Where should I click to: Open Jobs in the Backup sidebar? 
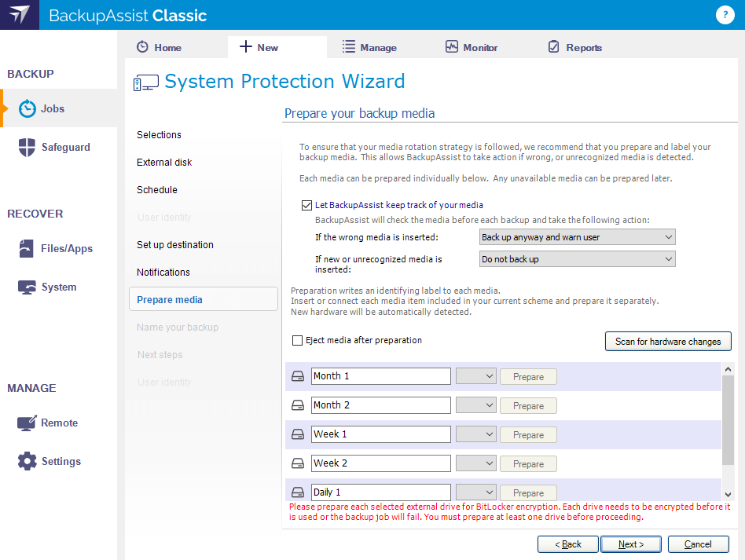tap(58, 108)
